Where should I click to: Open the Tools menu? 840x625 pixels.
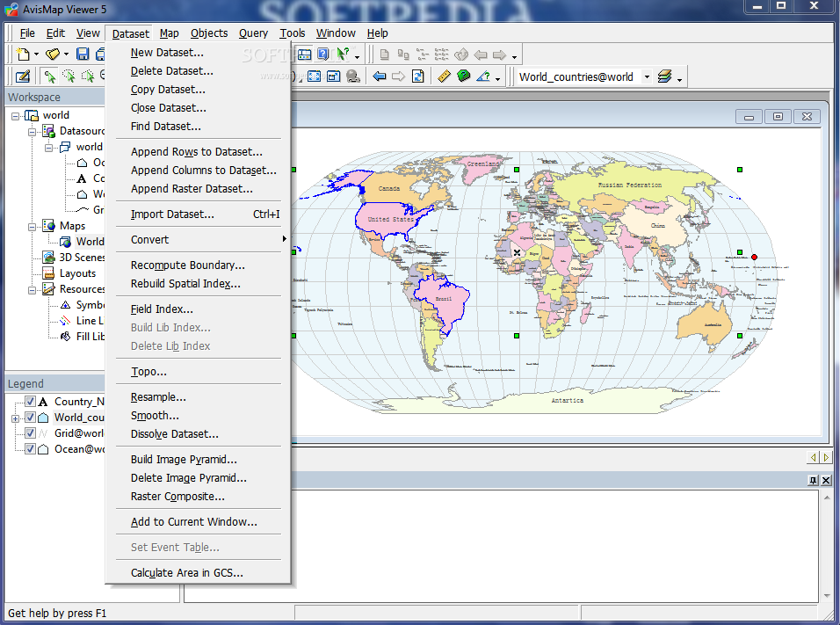click(292, 33)
